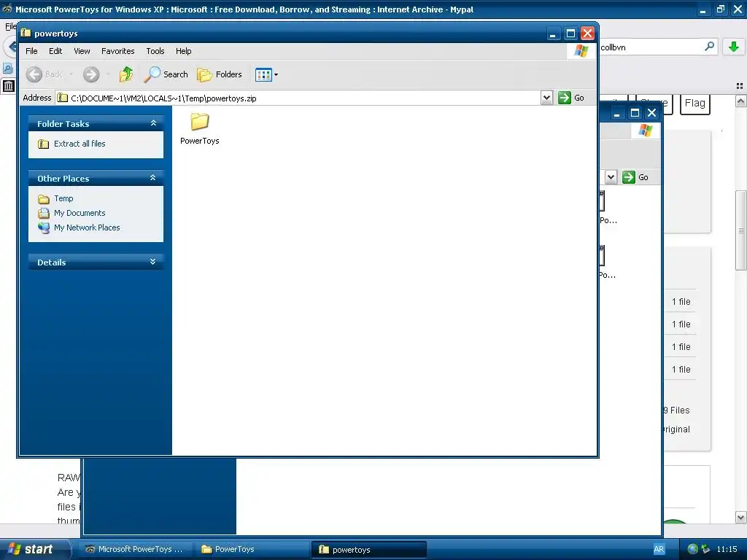
Task: Switch to PowerToys folder taskbar item
Action: tap(252, 549)
